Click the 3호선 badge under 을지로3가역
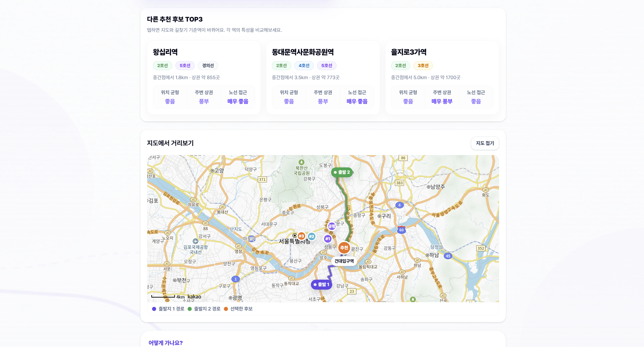Image resolution: width=644 pixels, height=347 pixels. pyautogui.click(x=423, y=66)
